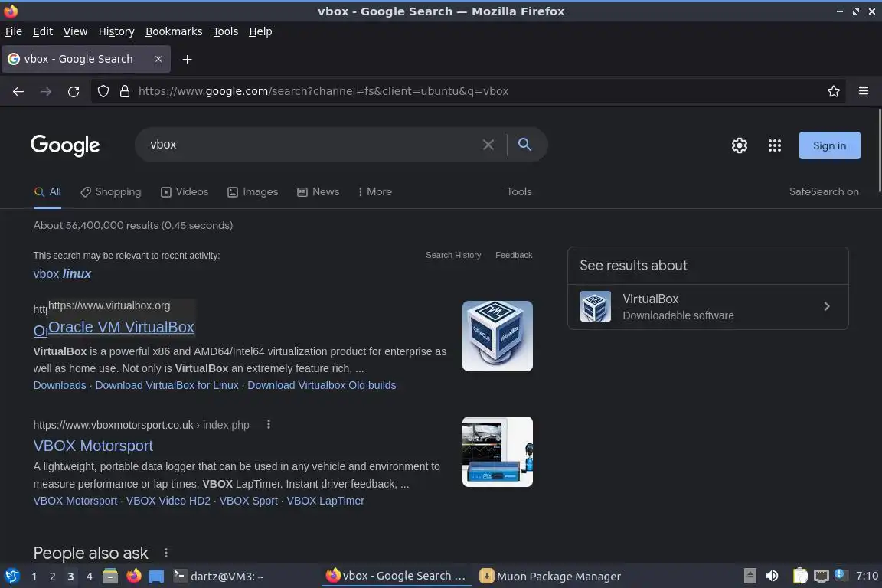This screenshot has height=588, width=882.
Task: Click the Sign in button
Action: [829, 145]
